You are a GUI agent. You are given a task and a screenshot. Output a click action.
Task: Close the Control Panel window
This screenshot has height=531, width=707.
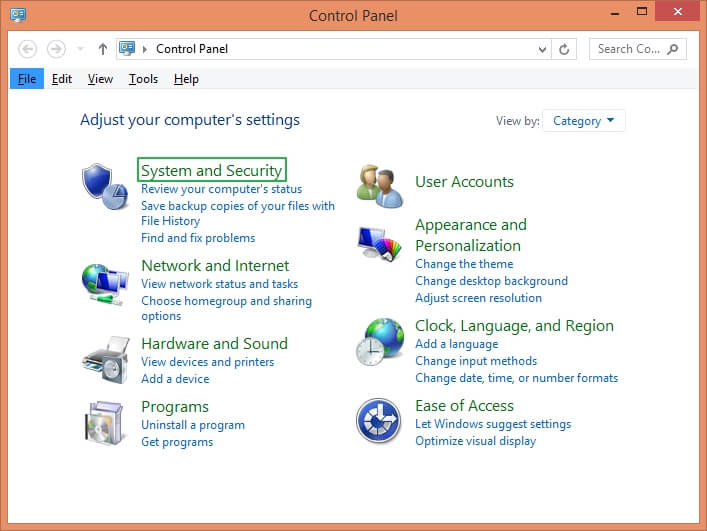(x=678, y=11)
